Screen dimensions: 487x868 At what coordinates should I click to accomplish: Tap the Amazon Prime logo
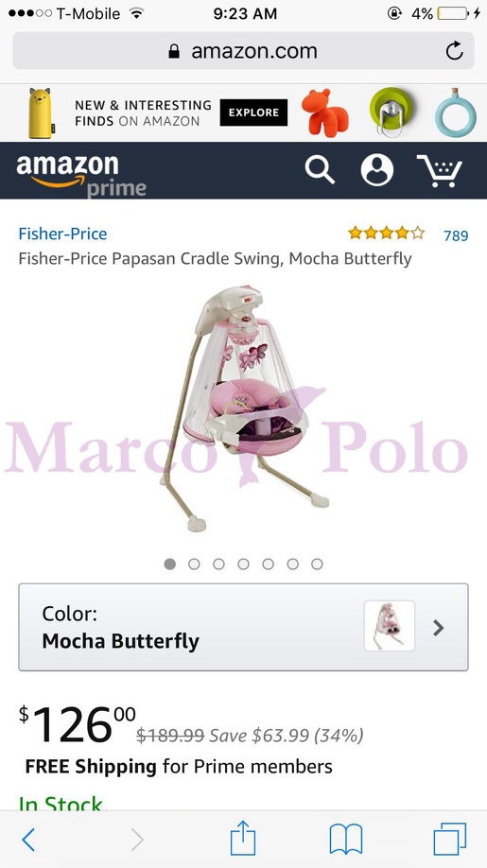tap(81, 176)
